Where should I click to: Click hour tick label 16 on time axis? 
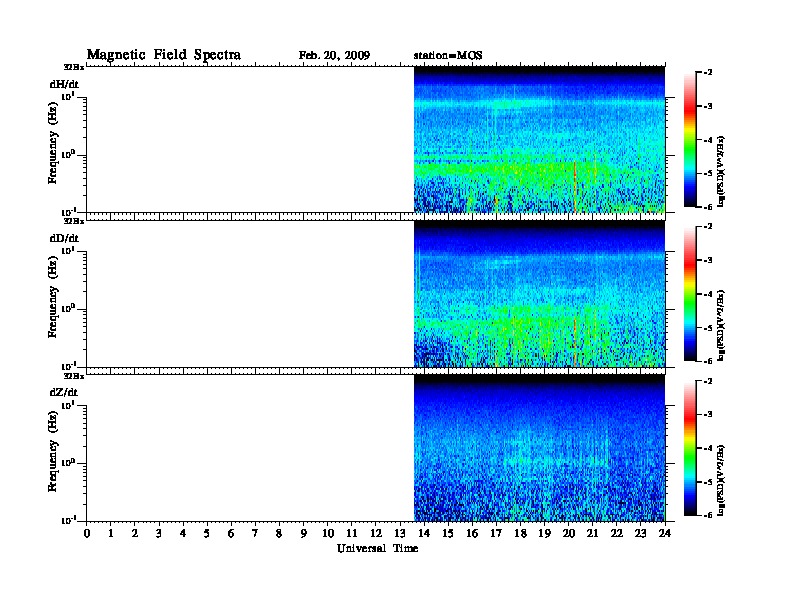pos(472,534)
